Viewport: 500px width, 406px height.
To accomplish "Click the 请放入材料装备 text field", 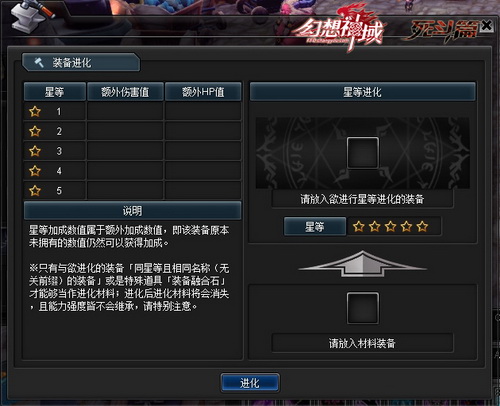I will [x=363, y=343].
